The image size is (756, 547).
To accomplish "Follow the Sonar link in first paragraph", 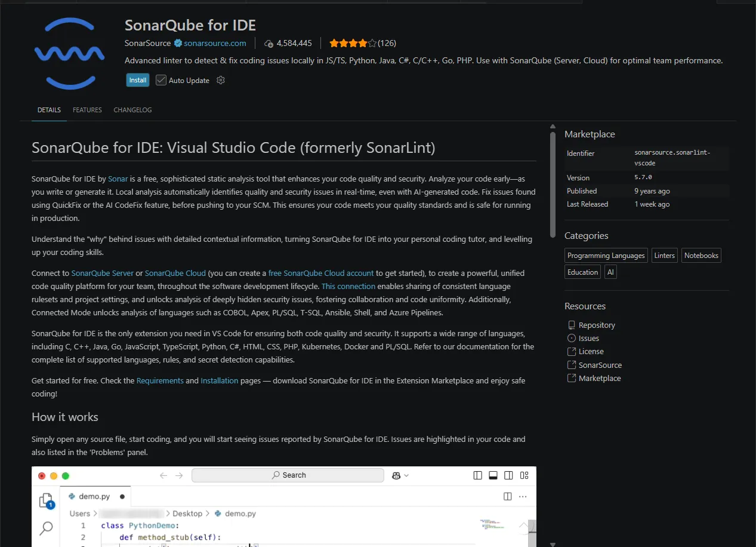I will coord(118,179).
